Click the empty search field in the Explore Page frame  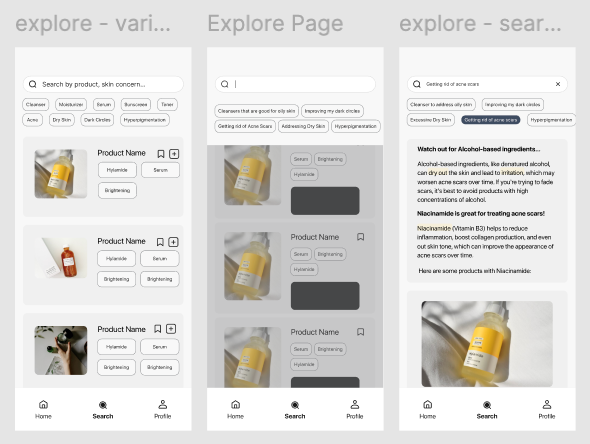pos(295,84)
